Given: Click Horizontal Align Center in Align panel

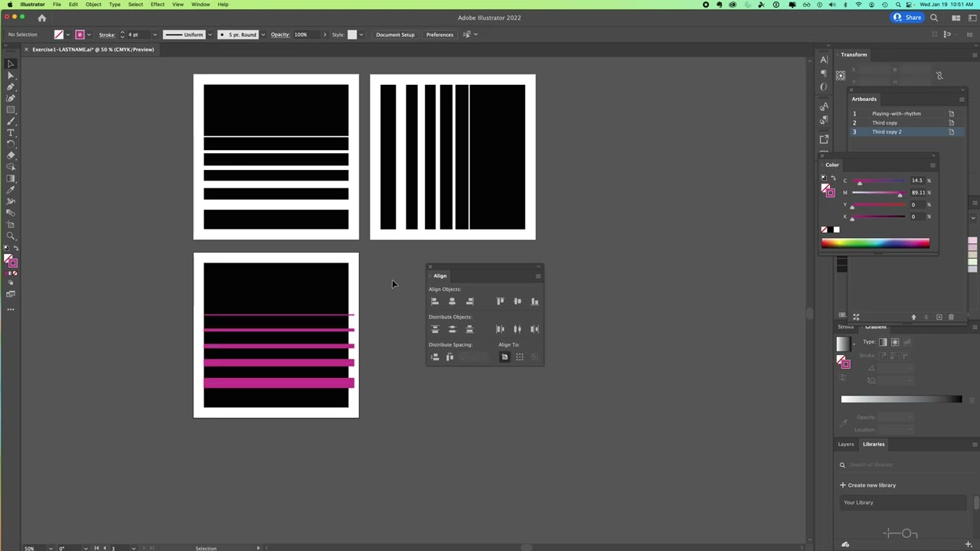Looking at the screenshot, I should click(x=452, y=302).
